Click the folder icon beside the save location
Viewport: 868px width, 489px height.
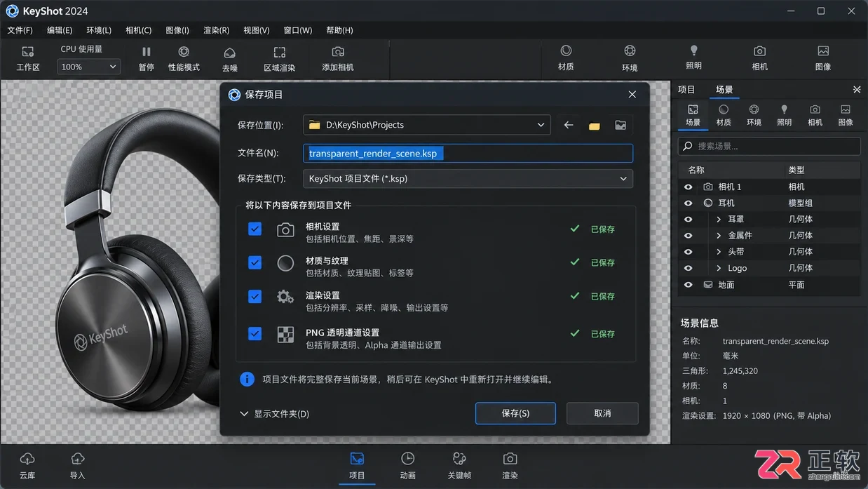(595, 126)
